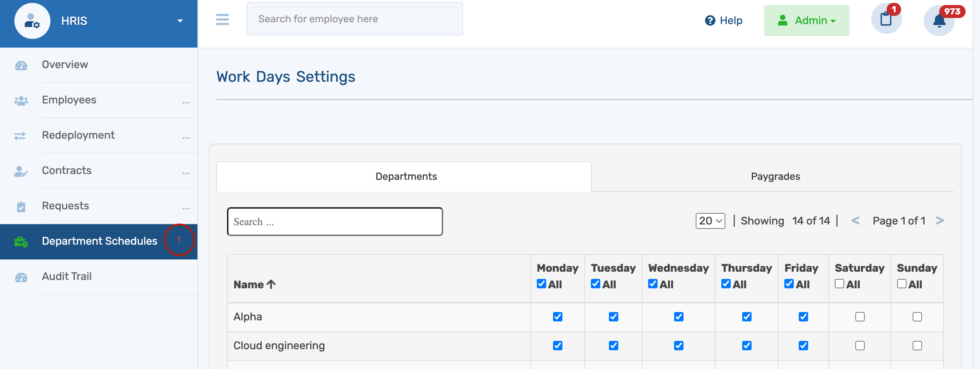Toggle Friday All checkbox

[x=789, y=284]
